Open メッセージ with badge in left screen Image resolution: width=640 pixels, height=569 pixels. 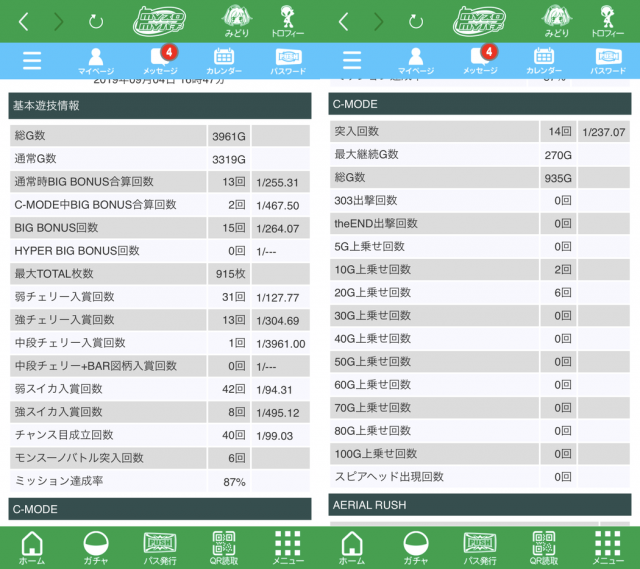tap(160, 61)
